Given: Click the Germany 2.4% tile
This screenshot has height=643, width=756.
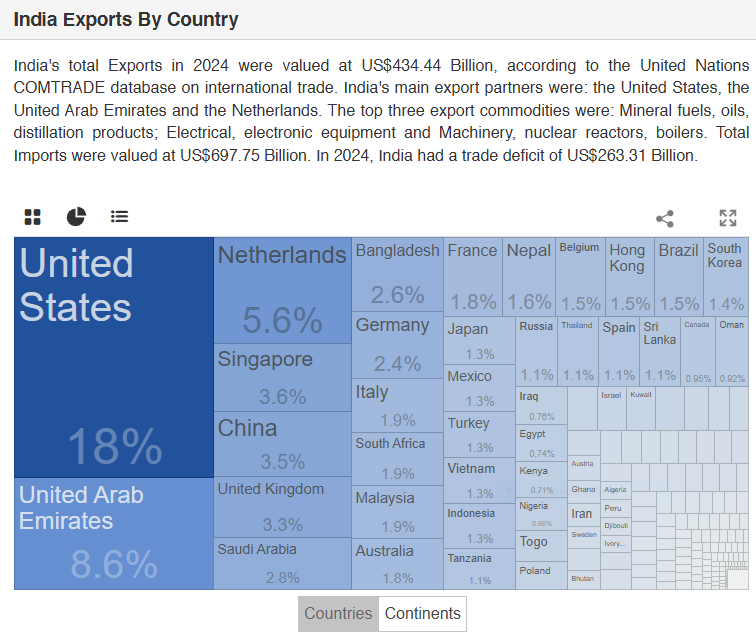Looking at the screenshot, I should coord(398,345).
